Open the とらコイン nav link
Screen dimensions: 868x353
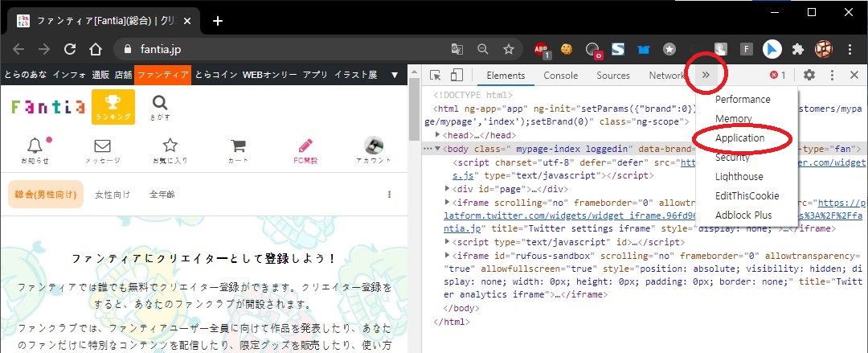click(216, 75)
